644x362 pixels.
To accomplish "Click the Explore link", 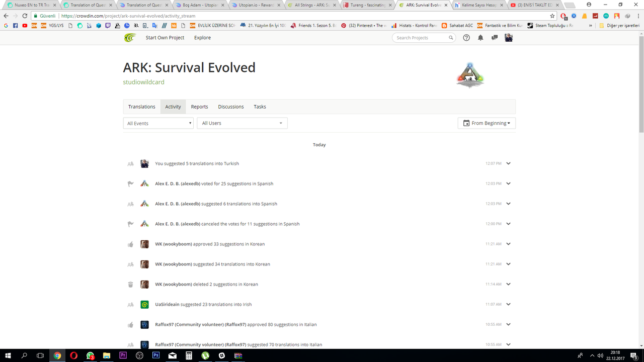I will (202, 38).
